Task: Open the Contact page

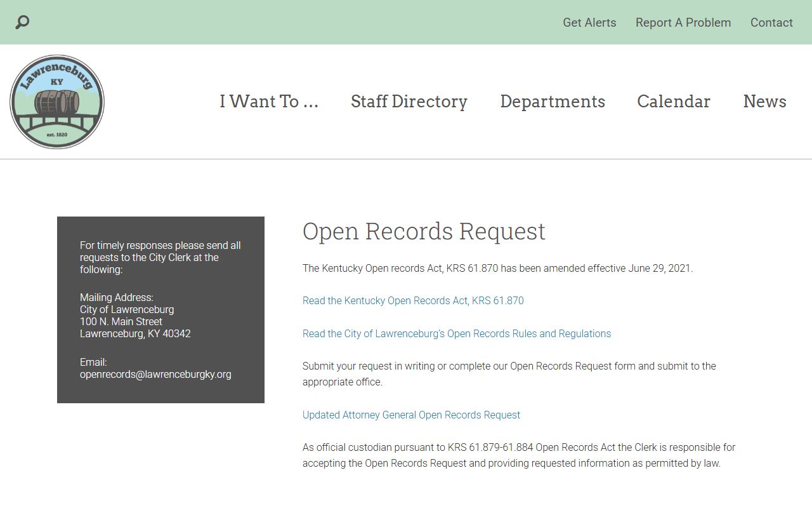Action: pyautogui.click(x=771, y=22)
